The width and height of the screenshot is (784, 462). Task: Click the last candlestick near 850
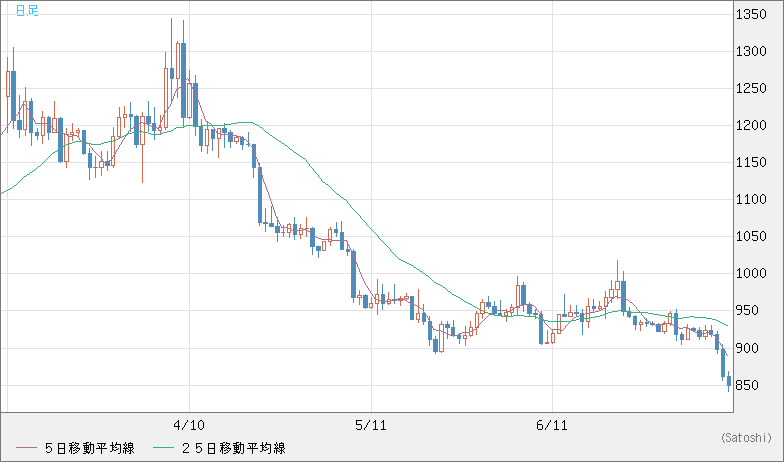click(x=729, y=381)
